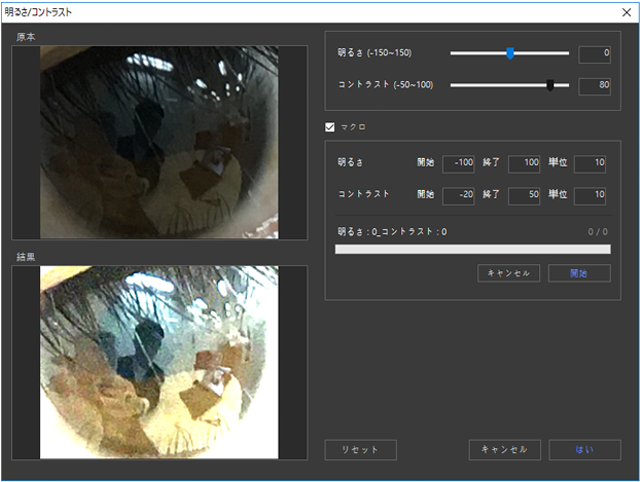Select the コントラスト 終了 field with 50

click(524, 194)
